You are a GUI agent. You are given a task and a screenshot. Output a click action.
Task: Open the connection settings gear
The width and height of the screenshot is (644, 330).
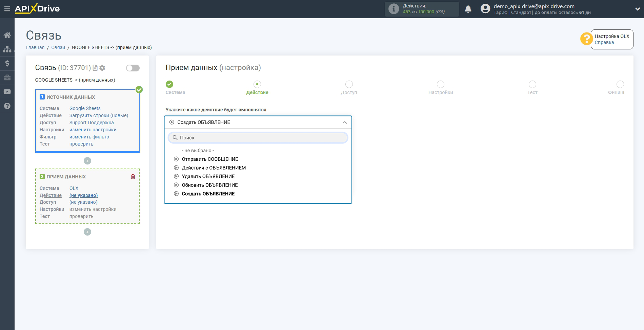pyautogui.click(x=102, y=68)
